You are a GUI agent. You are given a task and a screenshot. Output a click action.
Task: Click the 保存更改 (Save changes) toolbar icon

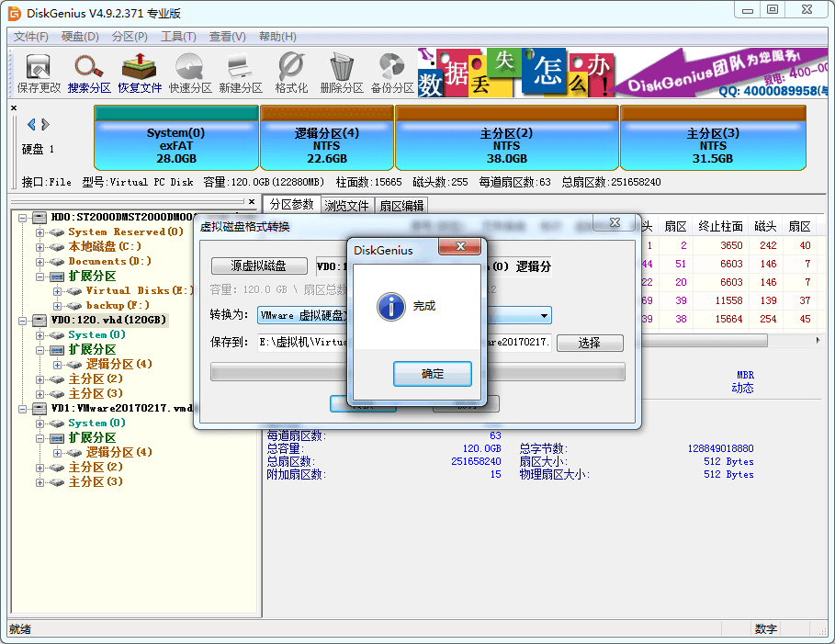(x=39, y=73)
